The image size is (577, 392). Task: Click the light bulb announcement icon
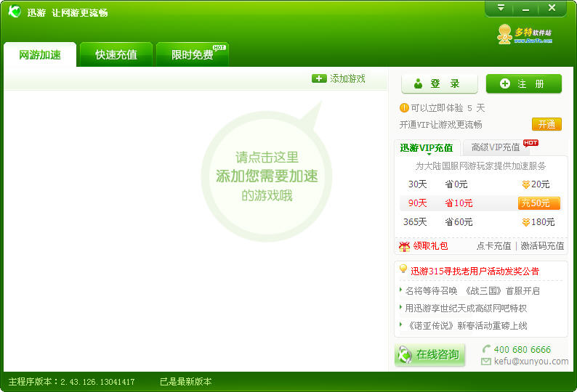(x=403, y=269)
